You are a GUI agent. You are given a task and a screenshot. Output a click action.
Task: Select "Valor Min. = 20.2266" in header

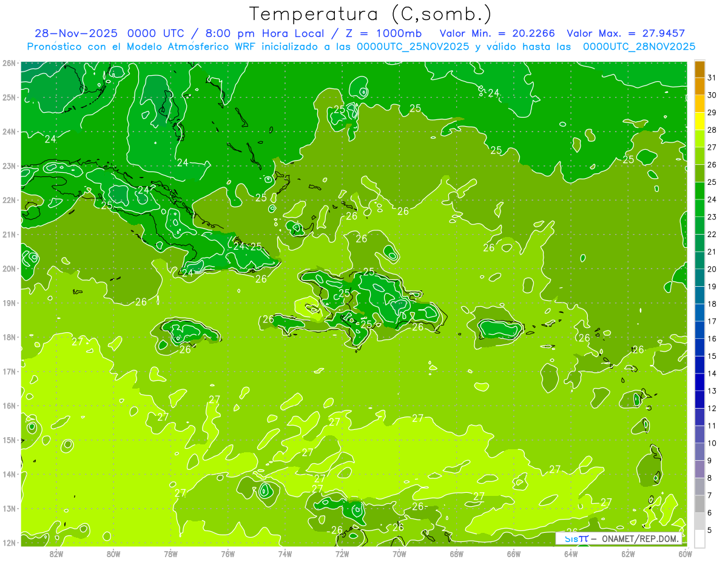[497, 33]
